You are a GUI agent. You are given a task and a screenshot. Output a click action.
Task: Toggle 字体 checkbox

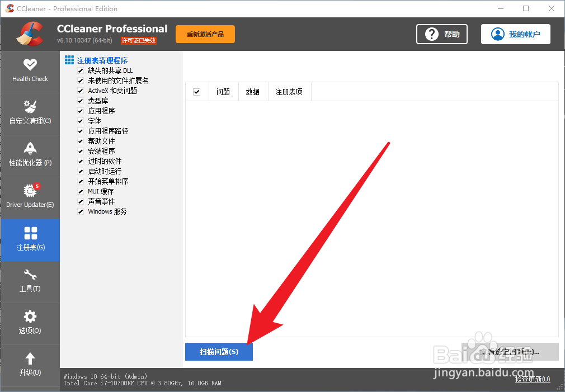click(x=81, y=121)
